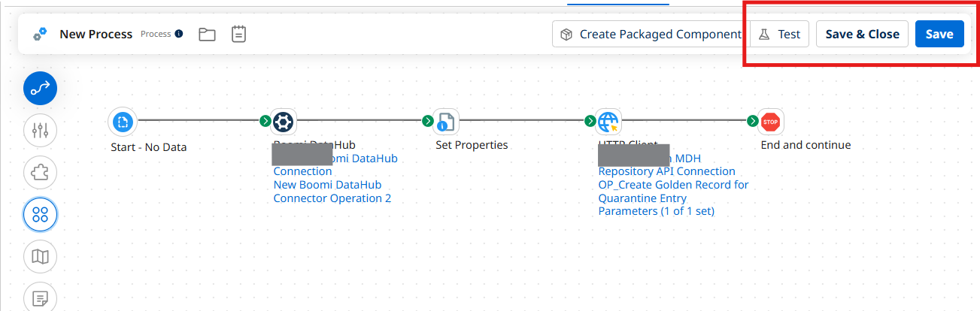The width and height of the screenshot is (980, 311).
Task: Open the map icon in left sidebar
Action: (x=41, y=257)
